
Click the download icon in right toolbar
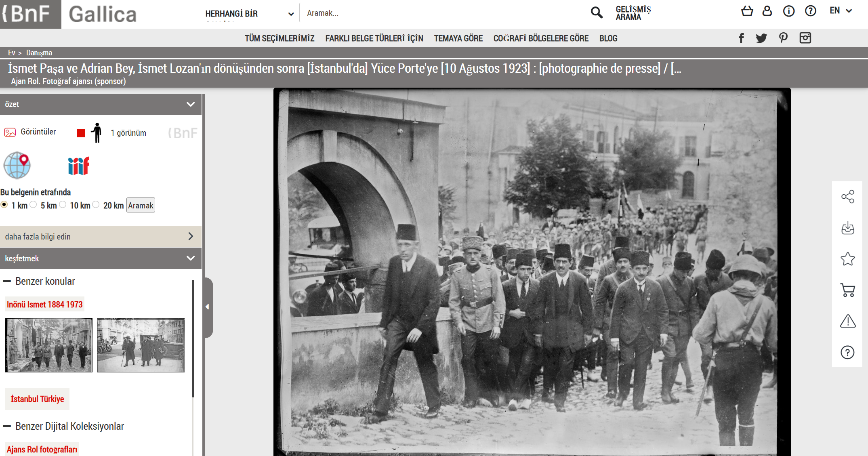click(x=847, y=228)
